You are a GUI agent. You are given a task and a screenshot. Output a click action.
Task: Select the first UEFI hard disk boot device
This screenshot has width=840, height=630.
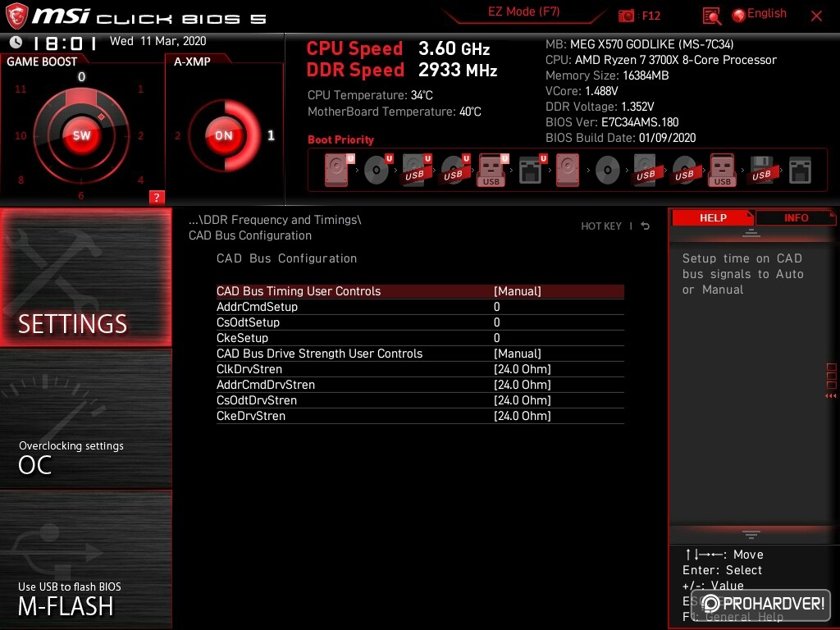(x=339, y=170)
